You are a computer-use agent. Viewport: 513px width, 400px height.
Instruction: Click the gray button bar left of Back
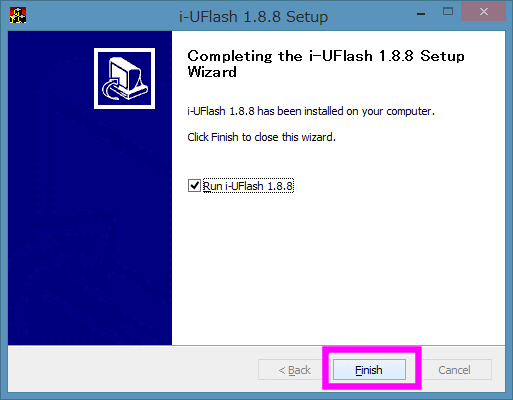(133, 369)
